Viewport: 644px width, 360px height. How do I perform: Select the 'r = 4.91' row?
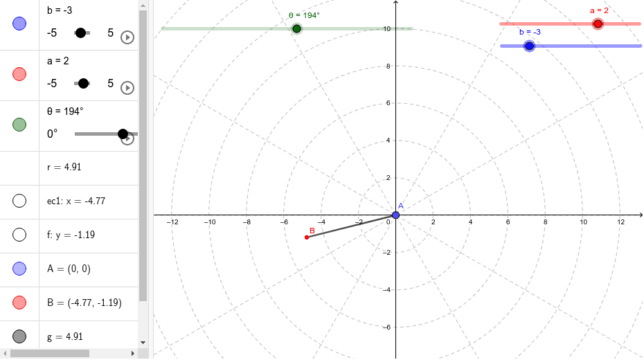(69, 168)
